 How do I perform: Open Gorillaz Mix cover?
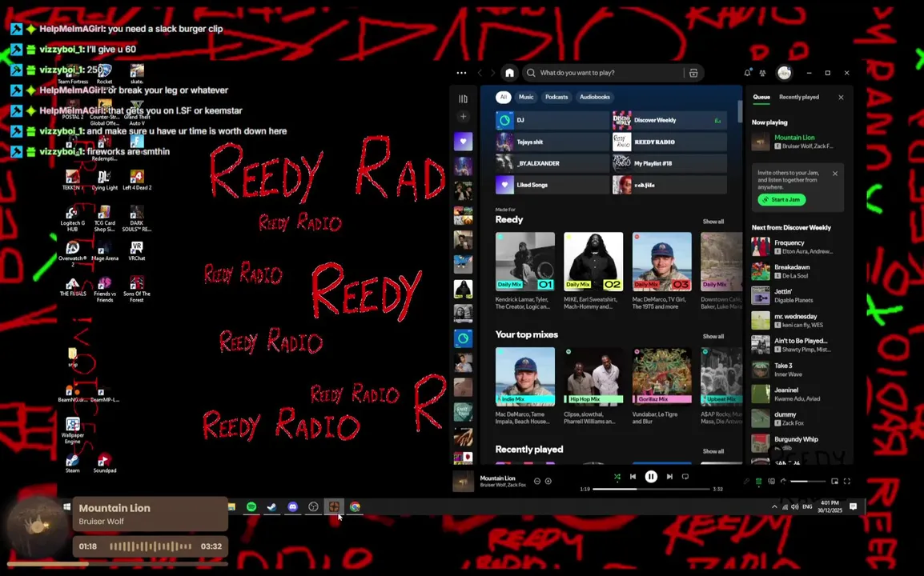pos(661,376)
